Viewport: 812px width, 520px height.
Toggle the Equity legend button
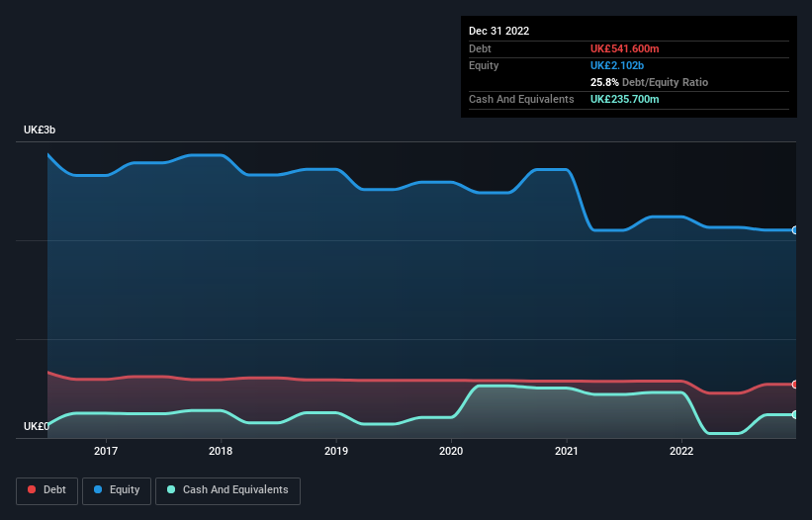[x=117, y=490]
